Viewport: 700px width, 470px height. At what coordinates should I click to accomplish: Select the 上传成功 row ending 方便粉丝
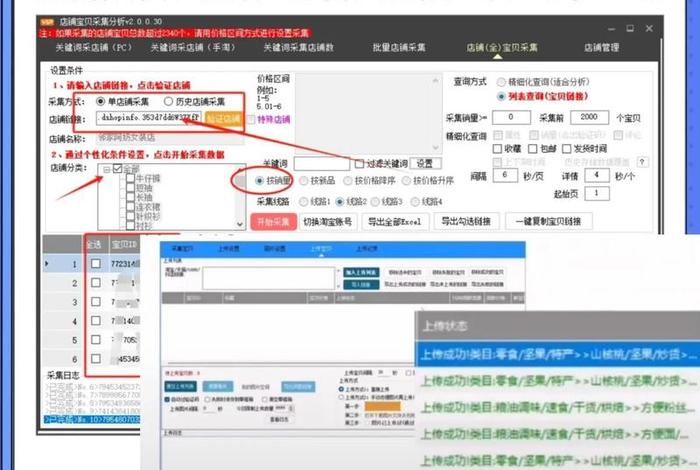click(558, 408)
